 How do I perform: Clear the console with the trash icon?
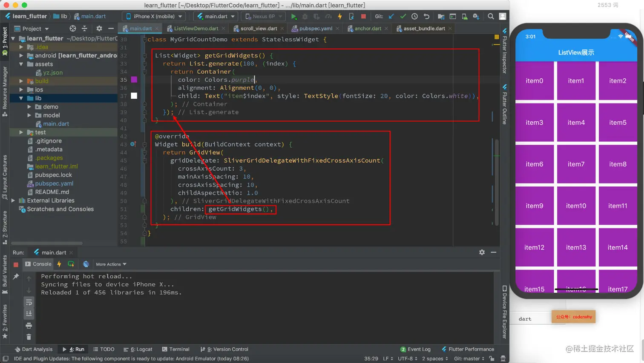coord(29,337)
